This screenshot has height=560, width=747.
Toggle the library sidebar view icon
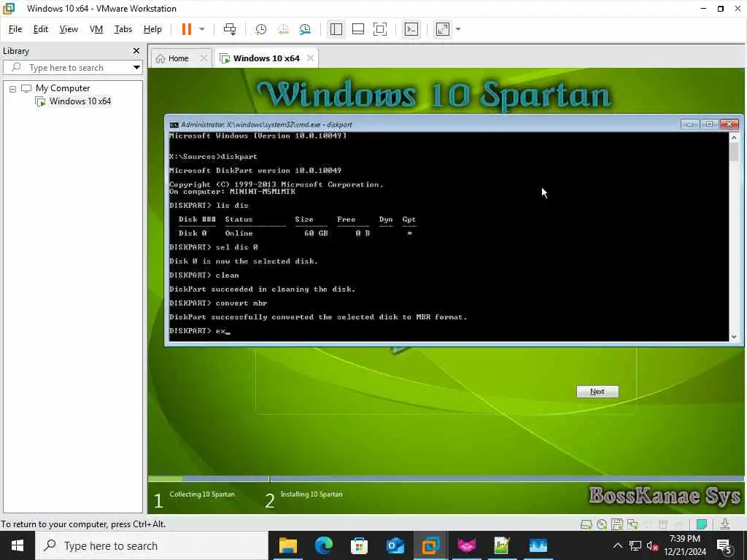tap(336, 29)
